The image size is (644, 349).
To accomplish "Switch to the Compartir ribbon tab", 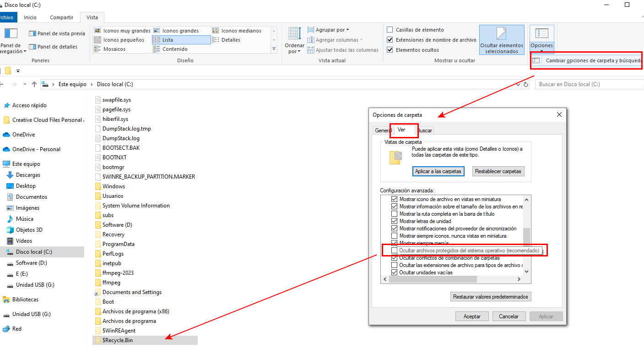I will pyautogui.click(x=61, y=17).
